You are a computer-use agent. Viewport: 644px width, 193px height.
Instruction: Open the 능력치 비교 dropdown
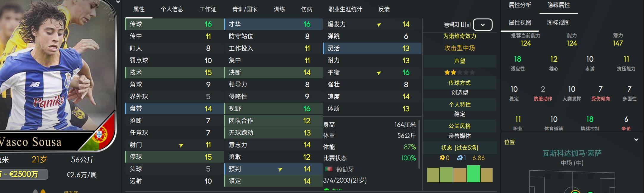pyautogui.click(x=482, y=25)
